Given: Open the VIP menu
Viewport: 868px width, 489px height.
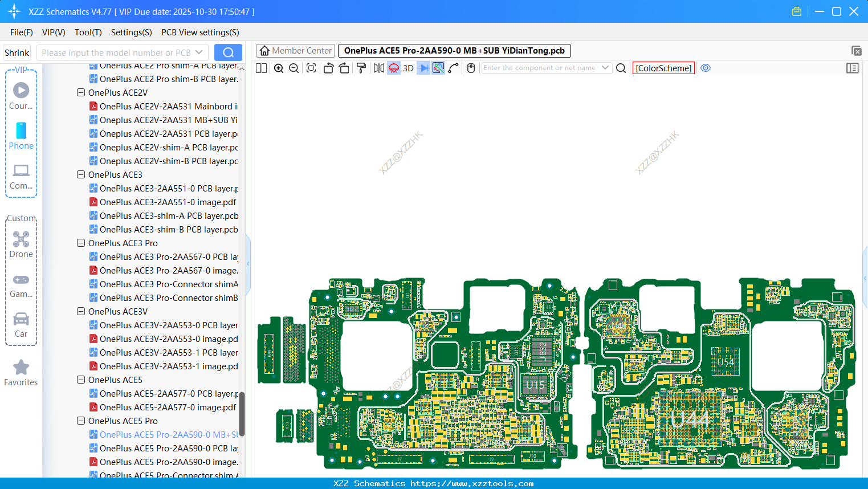Looking at the screenshot, I should click(x=54, y=32).
